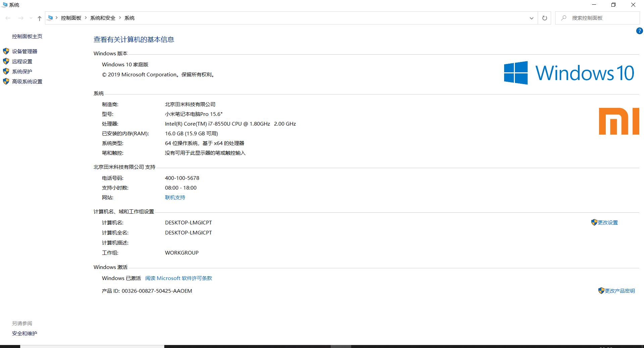Click 更改设置 for computer name
The image size is (644, 348).
(x=608, y=222)
